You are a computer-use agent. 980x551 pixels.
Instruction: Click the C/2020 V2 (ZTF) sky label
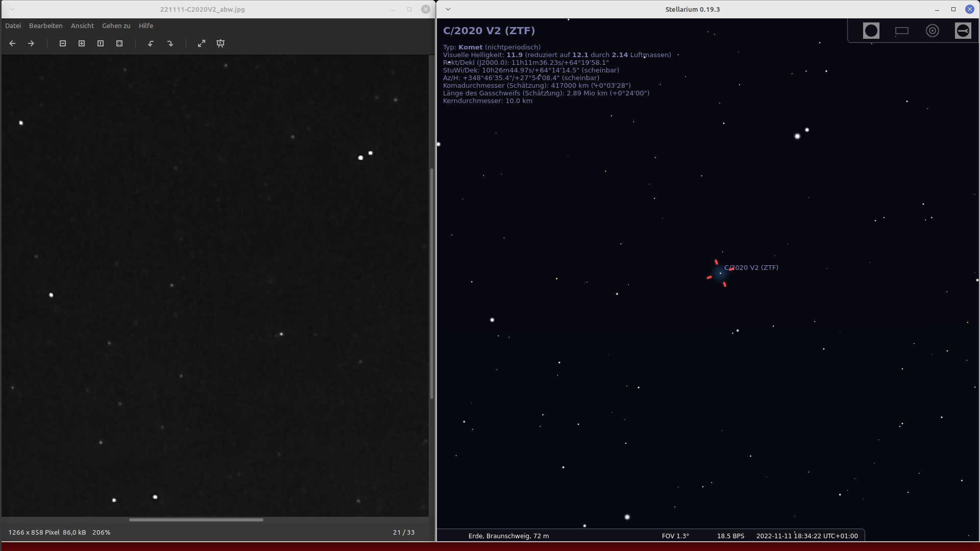751,267
